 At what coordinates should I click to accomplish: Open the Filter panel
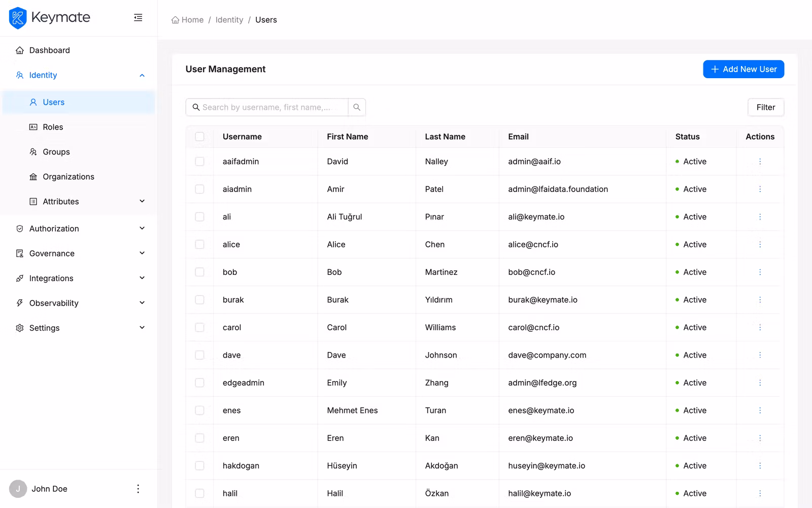pos(765,107)
